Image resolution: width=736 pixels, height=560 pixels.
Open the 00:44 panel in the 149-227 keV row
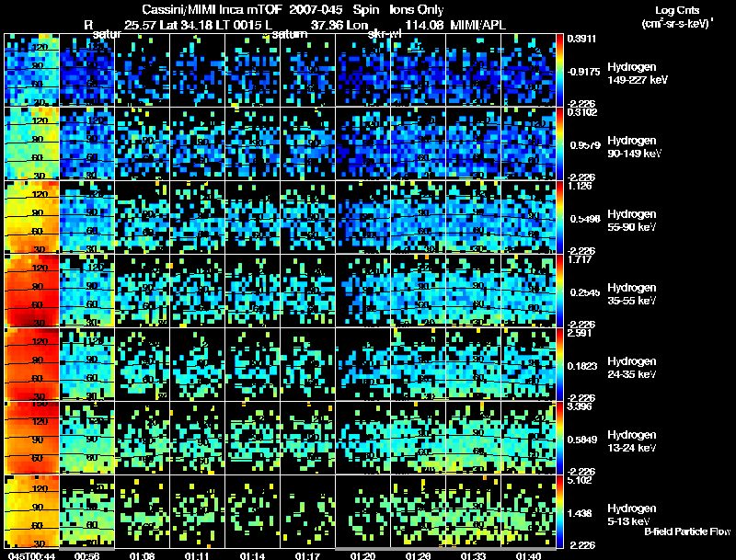[32, 70]
